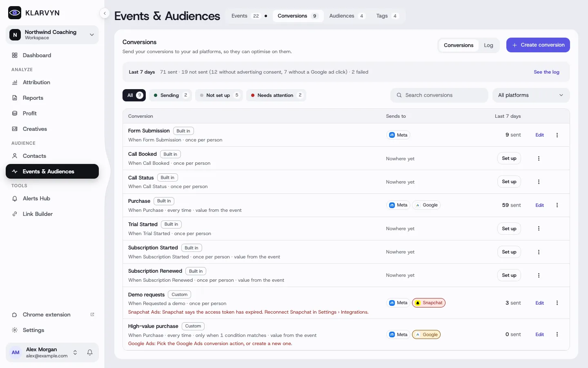
Task: Show All conversions filter
Action: [134, 95]
